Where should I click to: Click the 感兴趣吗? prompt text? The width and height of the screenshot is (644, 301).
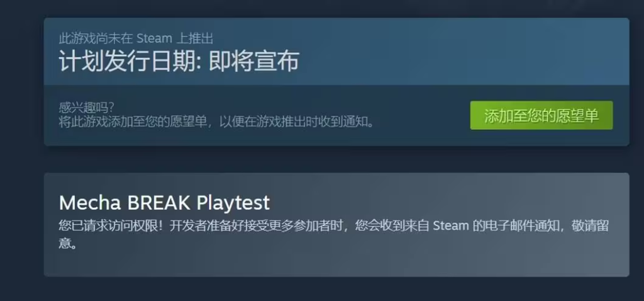pos(87,108)
